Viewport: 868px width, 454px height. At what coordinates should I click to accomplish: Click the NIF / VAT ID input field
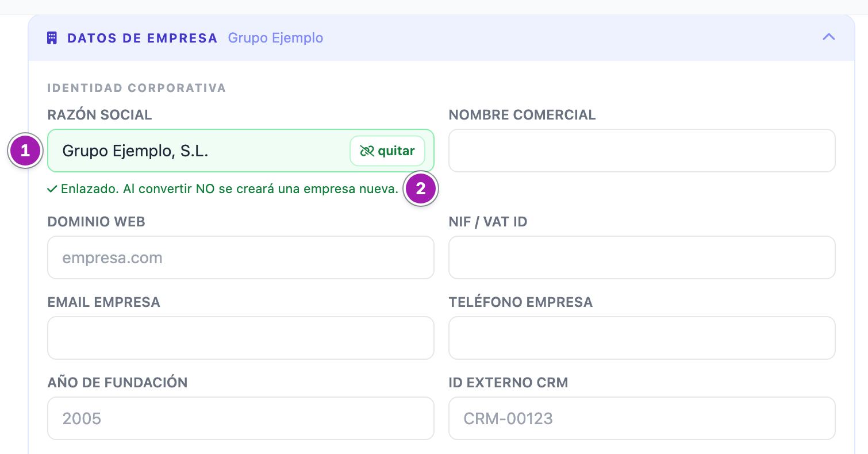[x=642, y=257]
